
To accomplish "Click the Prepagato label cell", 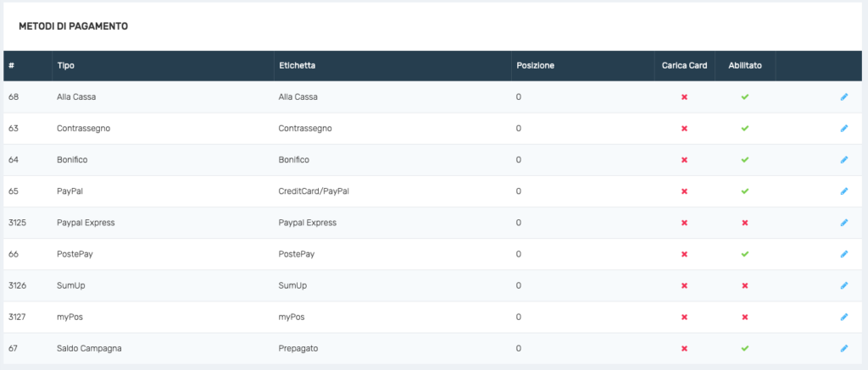I will pyautogui.click(x=298, y=349).
